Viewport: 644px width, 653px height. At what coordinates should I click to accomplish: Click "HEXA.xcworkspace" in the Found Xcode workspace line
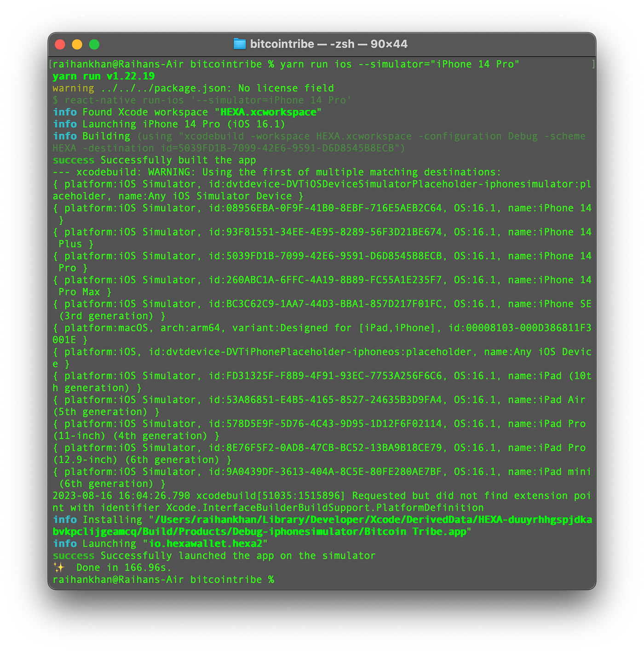coord(268,112)
